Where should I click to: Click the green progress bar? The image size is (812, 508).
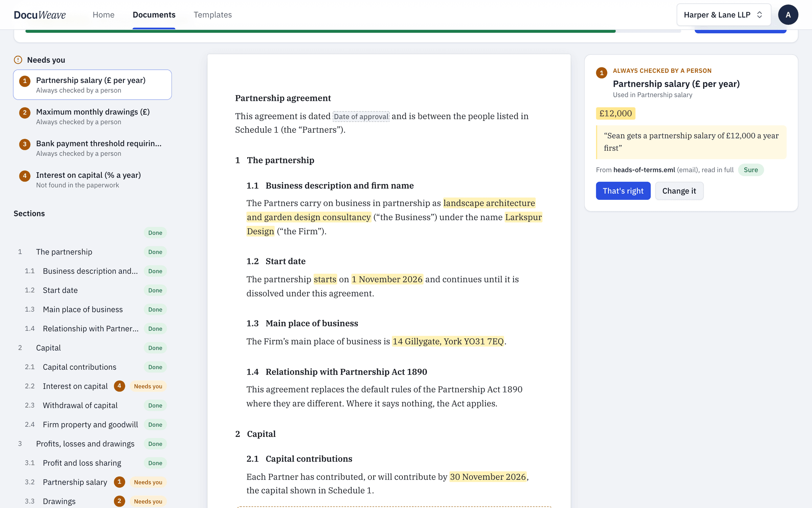[x=320, y=31]
